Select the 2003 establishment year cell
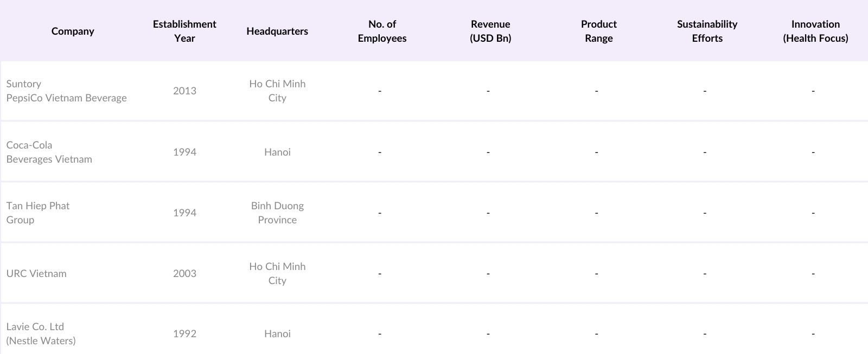 pos(184,274)
